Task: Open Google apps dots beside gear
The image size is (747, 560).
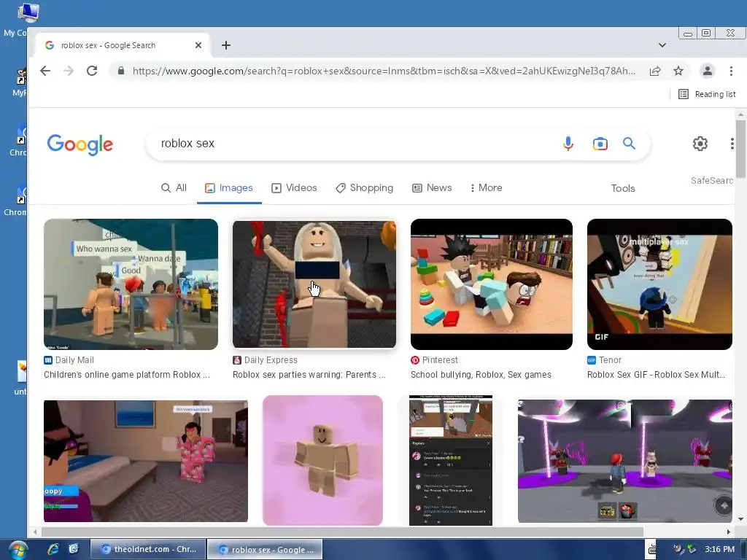Action: (732, 144)
